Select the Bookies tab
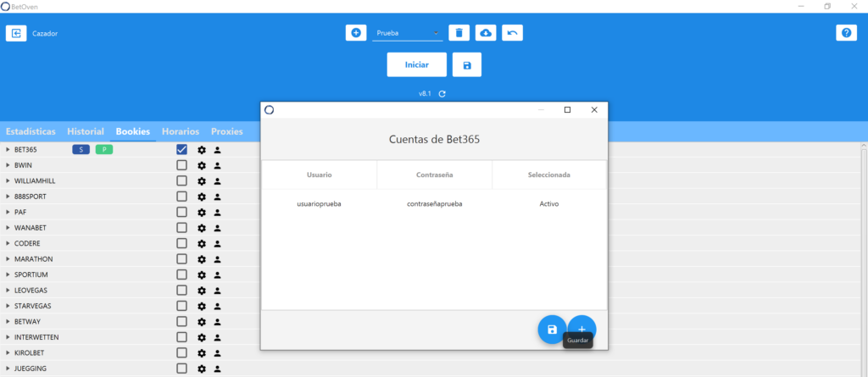This screenshot has height=377, width=868. pyautogui.click(x=133, y=132)
